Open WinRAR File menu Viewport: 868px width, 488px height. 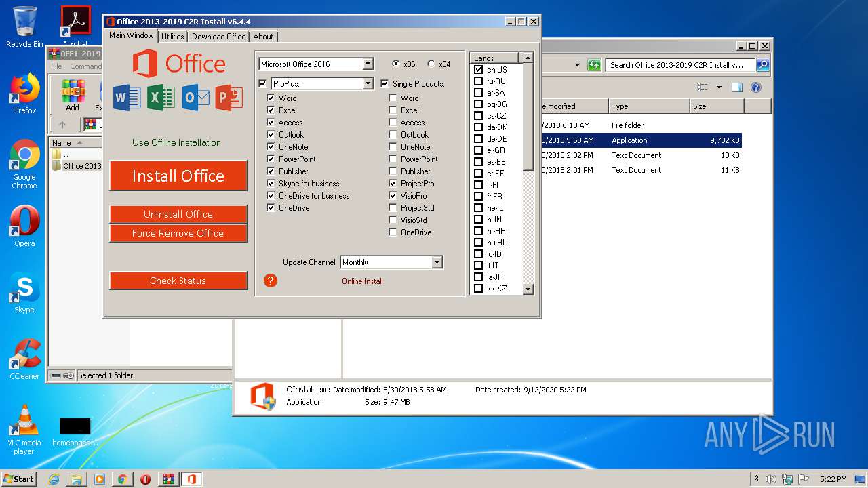[56, 66]
